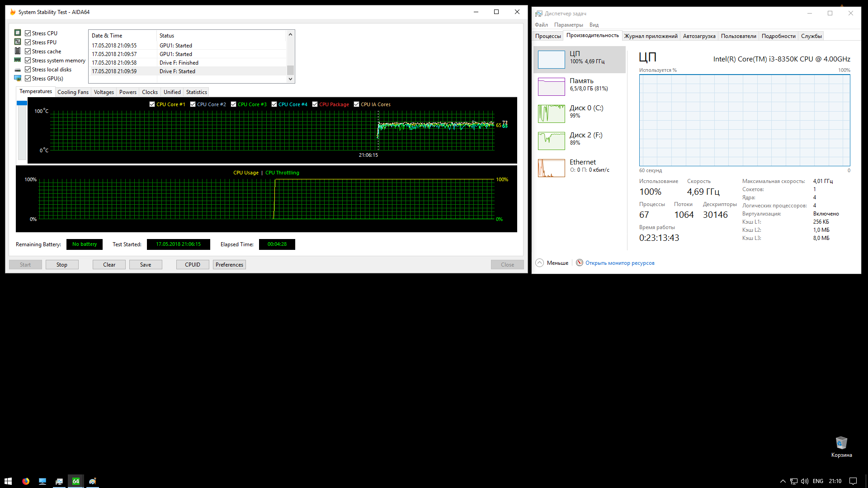The height and width of the screenshot is (488, 868).
Task: Select the Memory performance graph thumbnail
Action: pyautogui.click(x=551, y=86)
